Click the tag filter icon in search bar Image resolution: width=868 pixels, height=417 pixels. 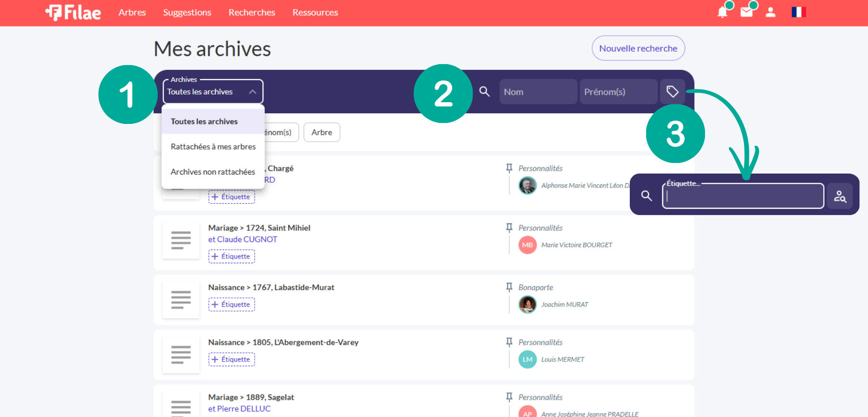point(672,92)
